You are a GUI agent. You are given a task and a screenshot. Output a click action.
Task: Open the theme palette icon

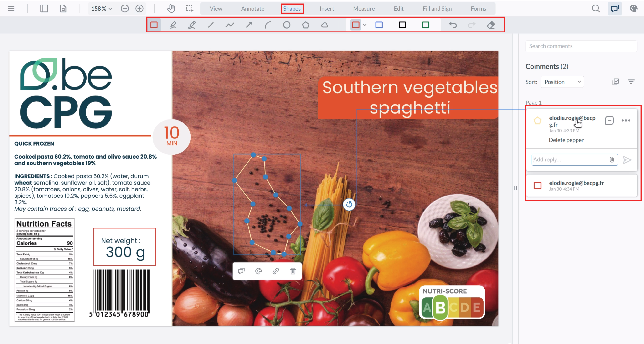tap(633, 9)
